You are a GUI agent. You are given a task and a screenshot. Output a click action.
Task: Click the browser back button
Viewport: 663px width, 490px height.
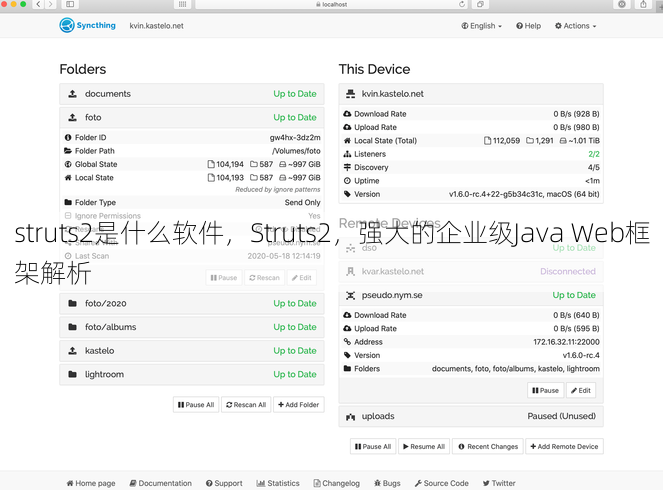[x=38, y=4]
